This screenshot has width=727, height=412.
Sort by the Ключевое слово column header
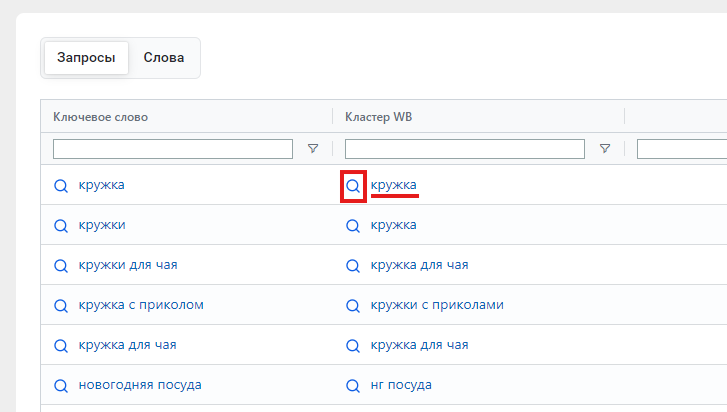point(101,117)
